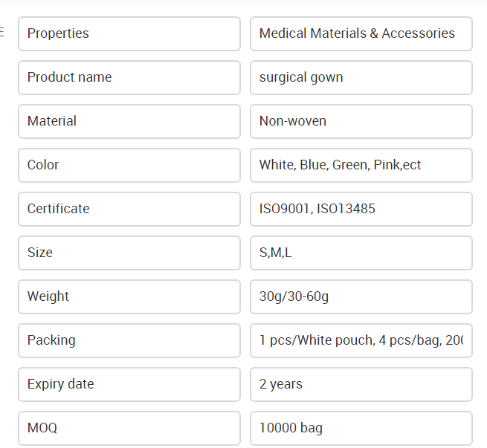The image size is (487, 448).
Task: Click the Size label field
Action: click(x=129, y=253)
